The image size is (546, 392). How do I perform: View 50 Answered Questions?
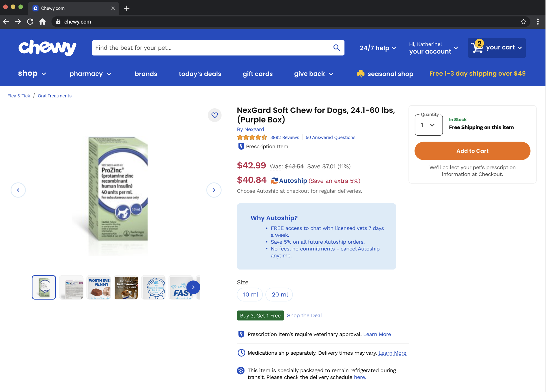pyautogui.click(x=330, y=137)
